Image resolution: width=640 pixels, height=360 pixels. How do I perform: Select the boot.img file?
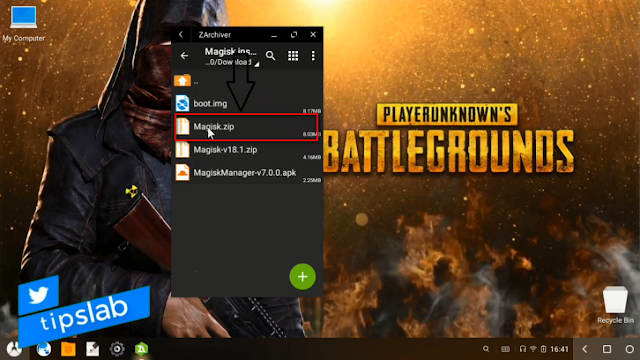pos(247,103)
